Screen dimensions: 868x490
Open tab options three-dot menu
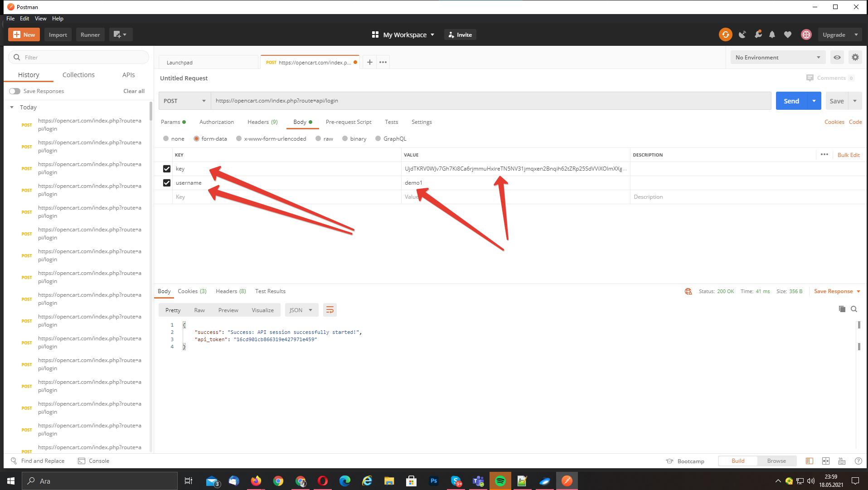click(383, 62)
